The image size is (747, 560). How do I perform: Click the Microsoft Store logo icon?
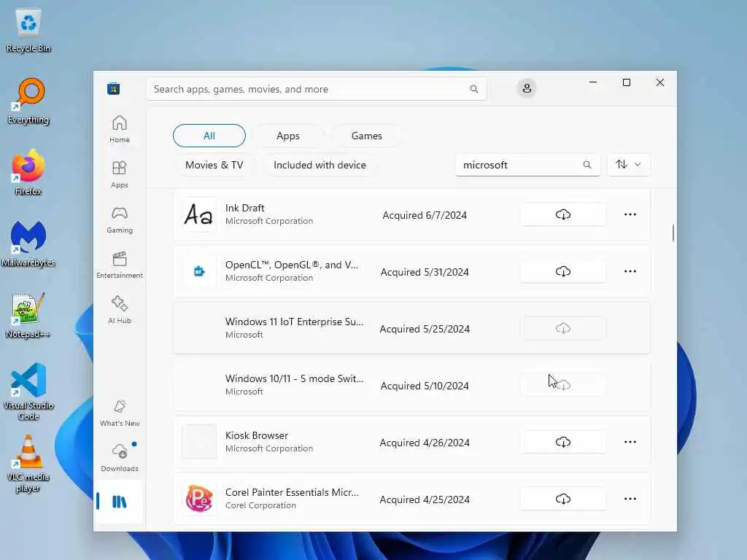pos(113,88)
